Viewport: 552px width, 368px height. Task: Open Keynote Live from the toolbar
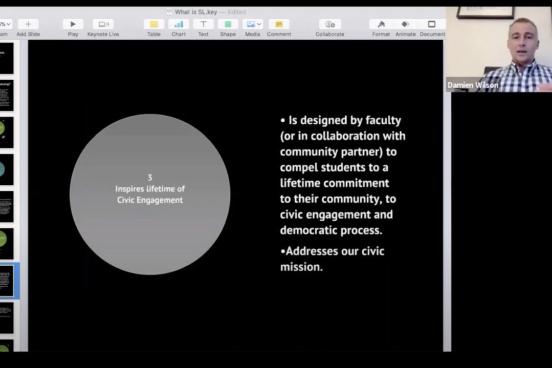(103, 24)
